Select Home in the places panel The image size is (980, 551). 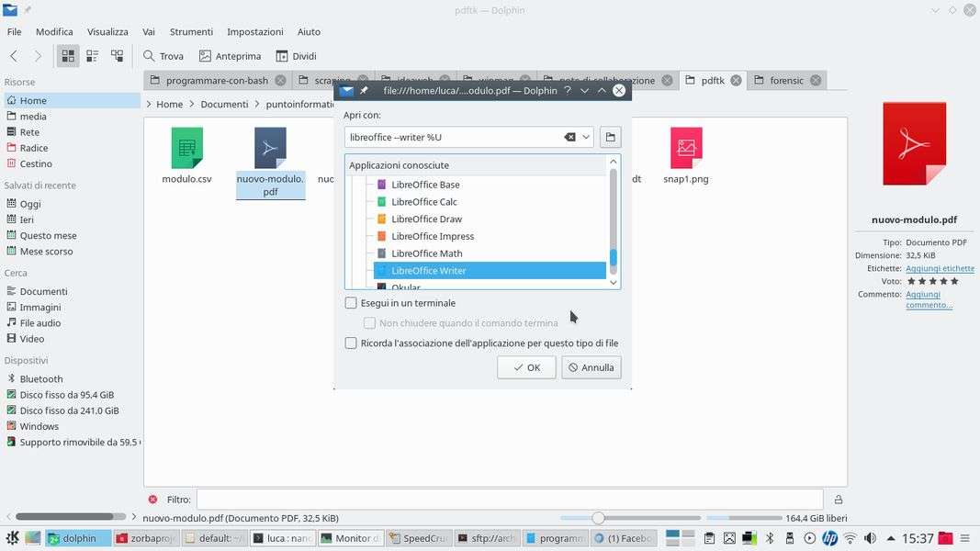coord(72,101)
